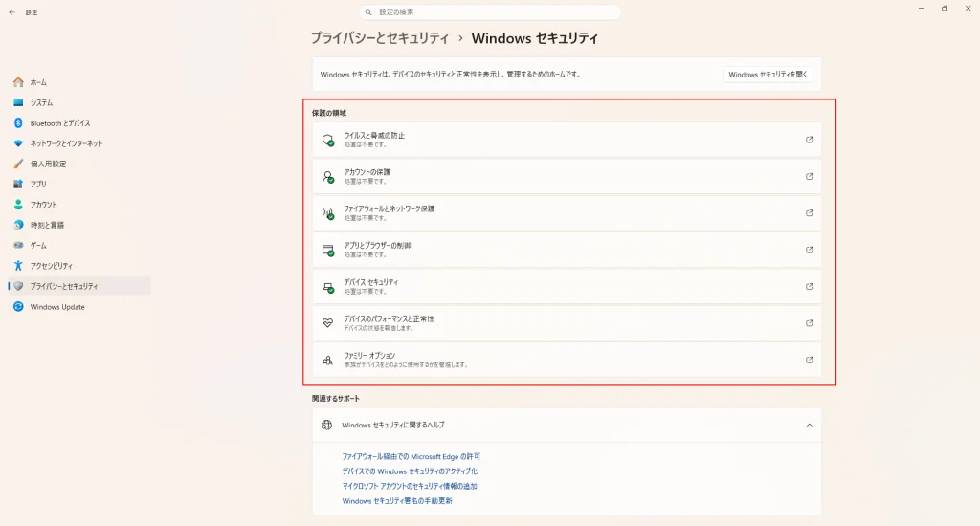Click the アカウント person icon in sidebar
This screenshot has width=980, height=526.
18,205
